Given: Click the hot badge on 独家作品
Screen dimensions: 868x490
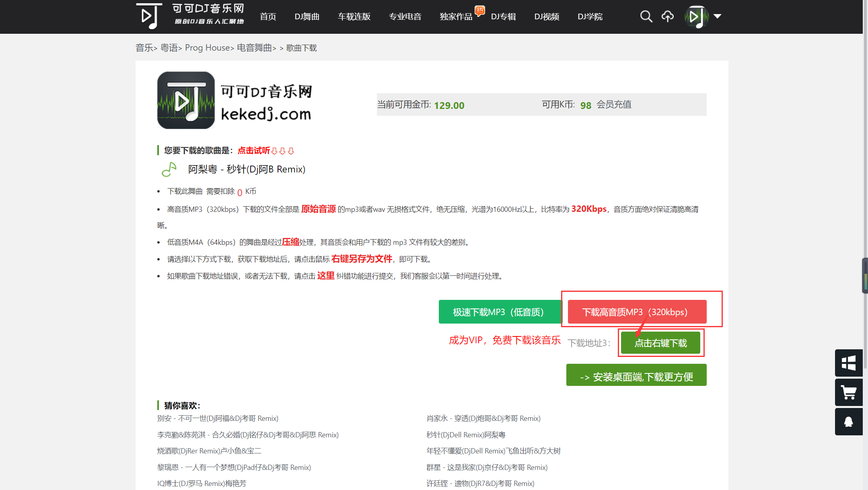Looking at the screenshot, I should tap(479, 10).
